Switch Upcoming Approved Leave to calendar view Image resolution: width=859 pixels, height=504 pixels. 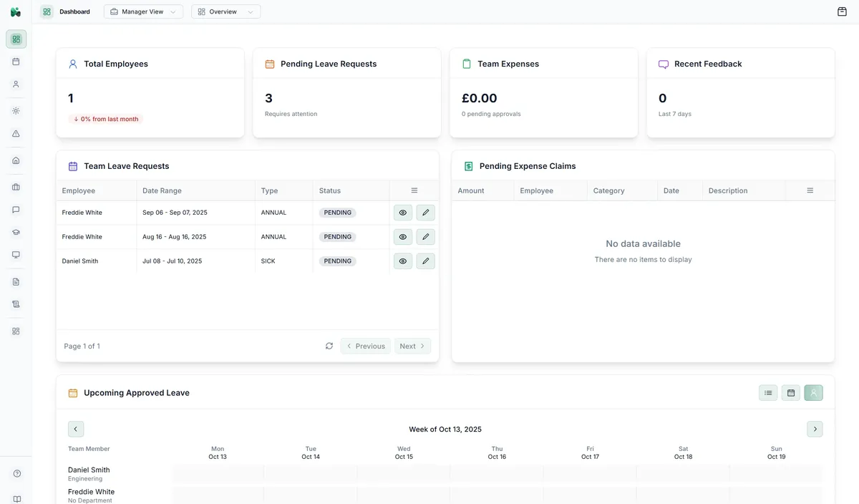(x=791, y=392)
